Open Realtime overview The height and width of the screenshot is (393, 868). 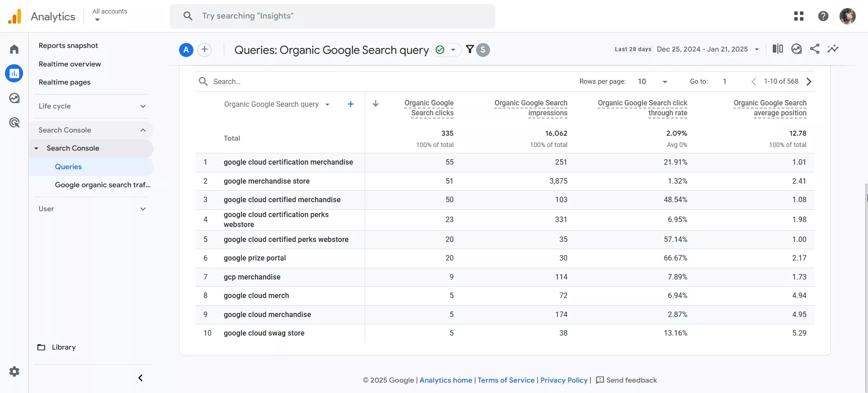pyautogui.click(x=70, y=64)
